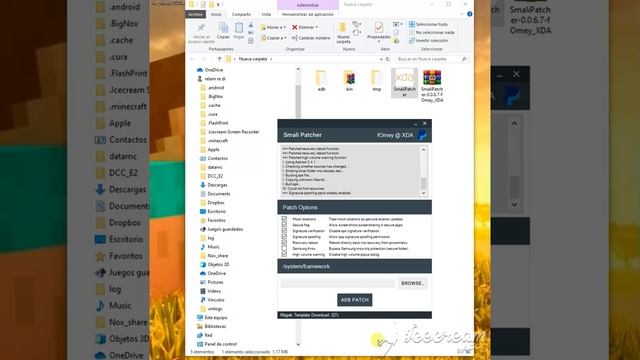Click the Cambiar nombre rename icon
This screenshot has height=360, width=640.
pos(295,38)
